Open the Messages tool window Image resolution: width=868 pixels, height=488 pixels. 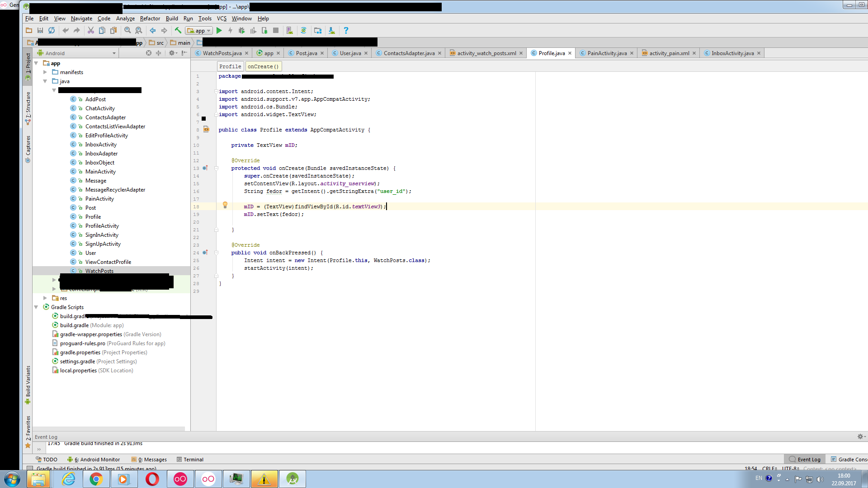tap(149, 460)
